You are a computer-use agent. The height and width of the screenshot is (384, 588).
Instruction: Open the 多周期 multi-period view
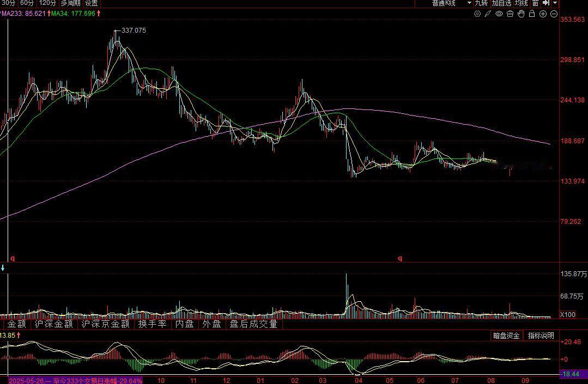(70, 3)
